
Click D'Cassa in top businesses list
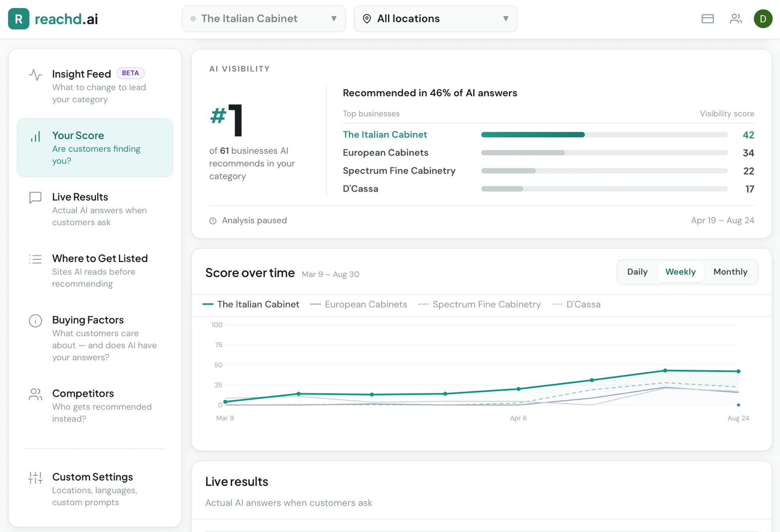pyautogui.click(x=360, y=189)
